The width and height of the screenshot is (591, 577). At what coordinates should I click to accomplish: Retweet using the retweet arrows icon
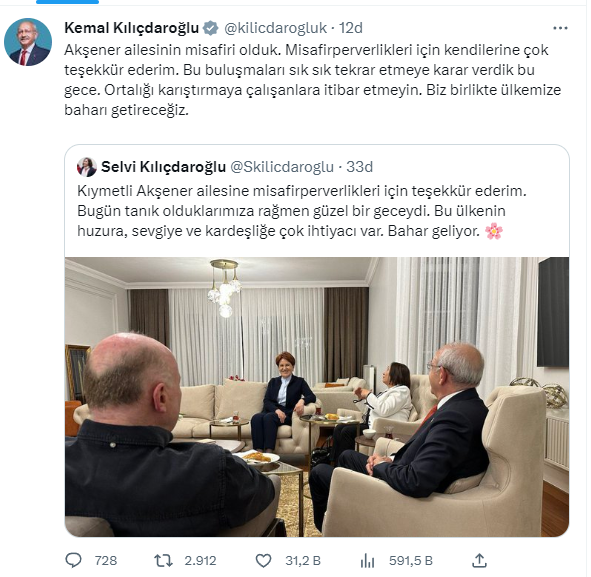pyautogui.click(x=163, y=561)
